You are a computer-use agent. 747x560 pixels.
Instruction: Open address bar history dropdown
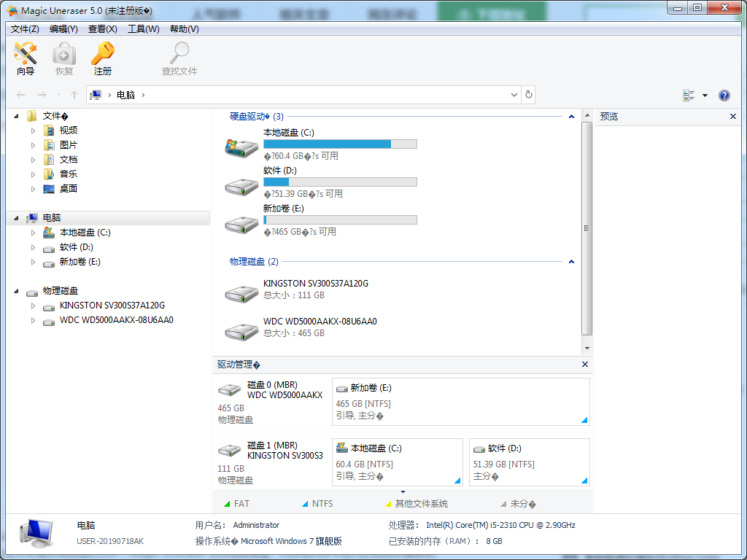(x=514, y=95)
